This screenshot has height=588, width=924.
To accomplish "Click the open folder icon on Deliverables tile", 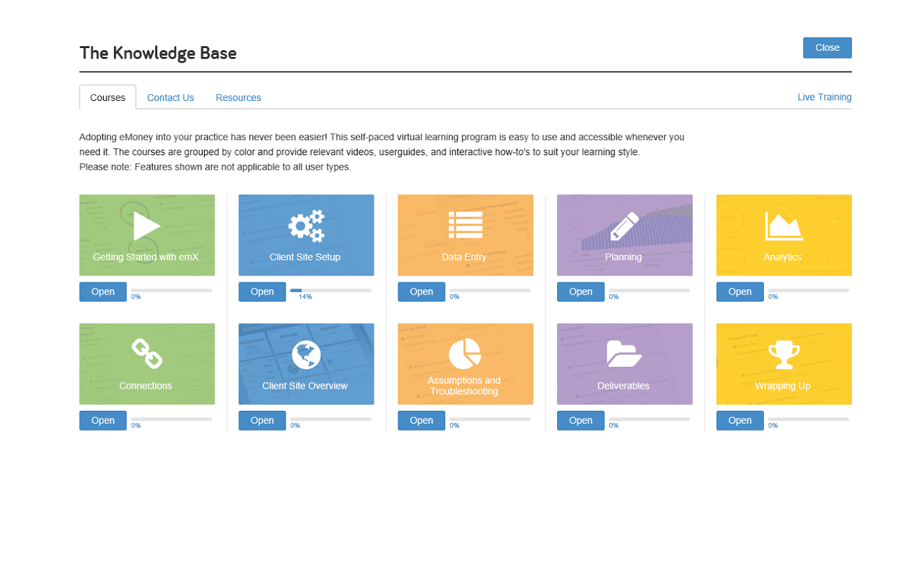I will [624, 354].
